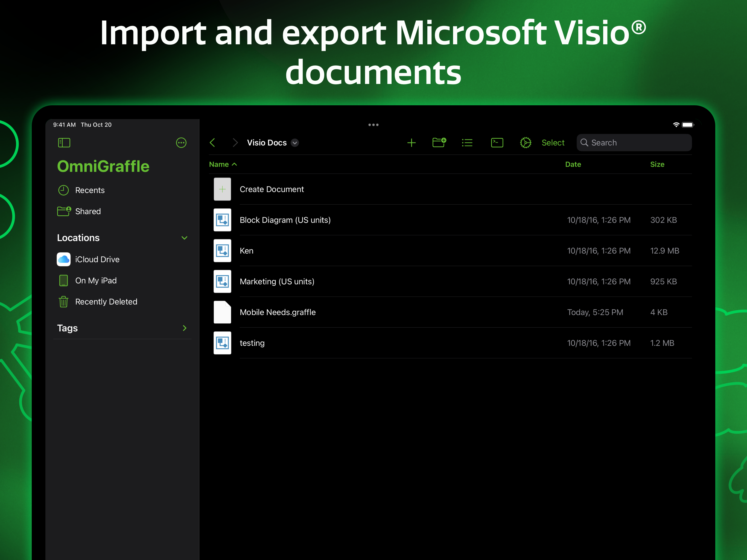Click the 302 KB size value
This screenshot has height=560, width=747.
tap(664, 220)
